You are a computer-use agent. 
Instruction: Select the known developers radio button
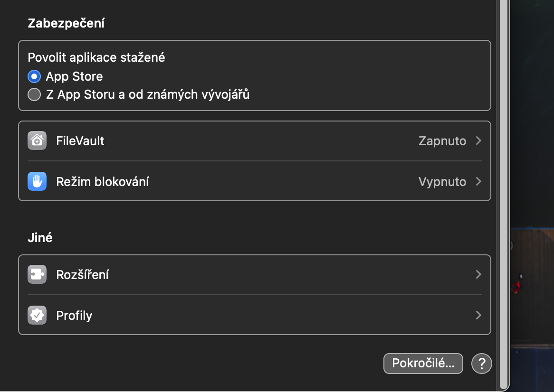coord(34,94)
